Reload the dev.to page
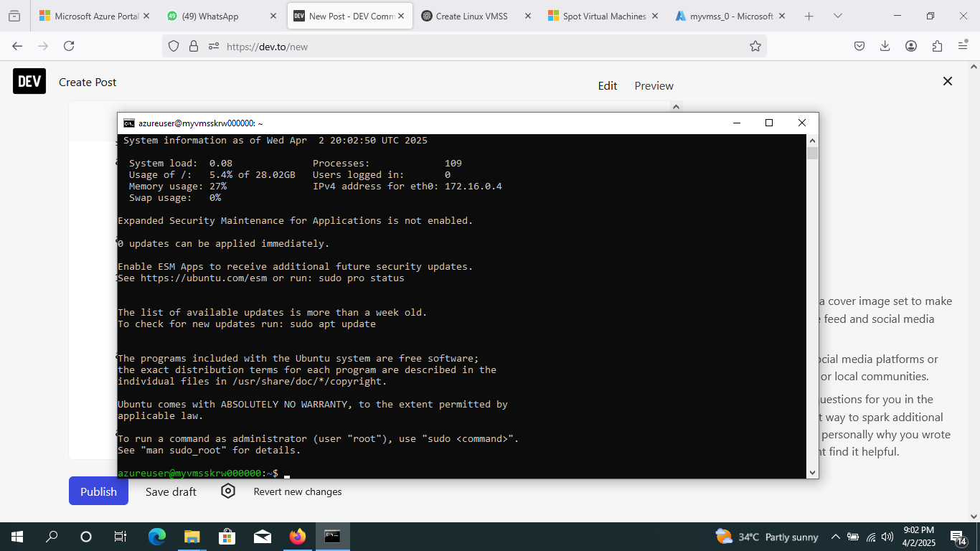Viewport: 980px width, 551px height. [69, 46]
